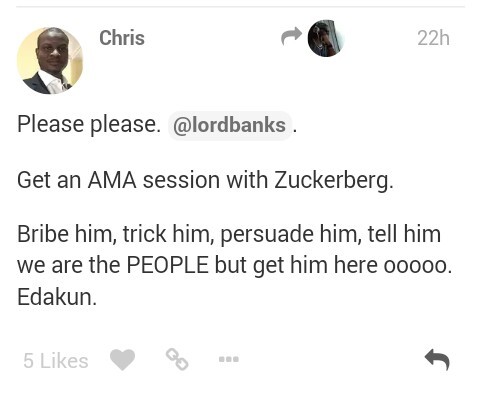480x393 pixels.
Task: Click the word 'AMA' in the post
Action: tap(112, 180)
